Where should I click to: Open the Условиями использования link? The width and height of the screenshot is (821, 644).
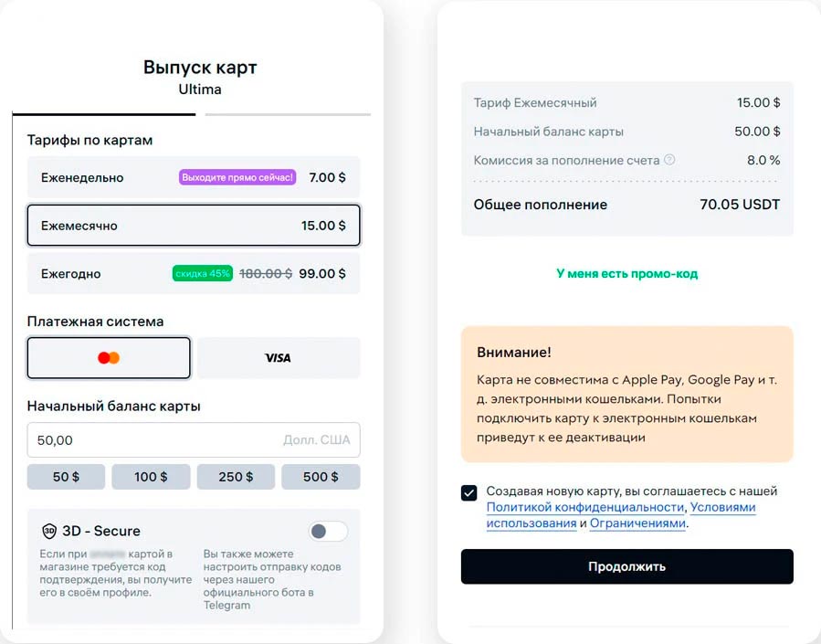[x=723, y=507]
